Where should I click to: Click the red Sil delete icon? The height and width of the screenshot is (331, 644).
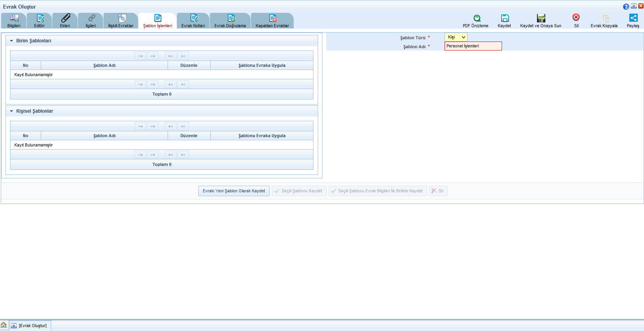coord(576,17)
